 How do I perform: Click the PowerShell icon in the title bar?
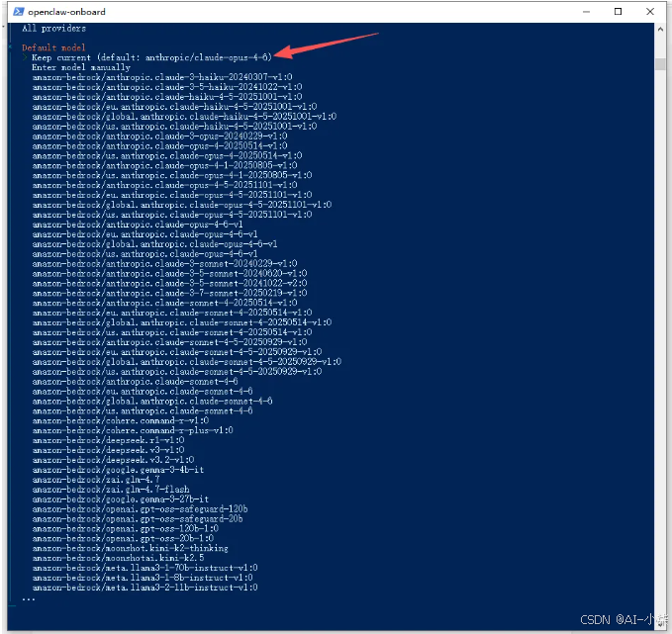coord(19,12)
